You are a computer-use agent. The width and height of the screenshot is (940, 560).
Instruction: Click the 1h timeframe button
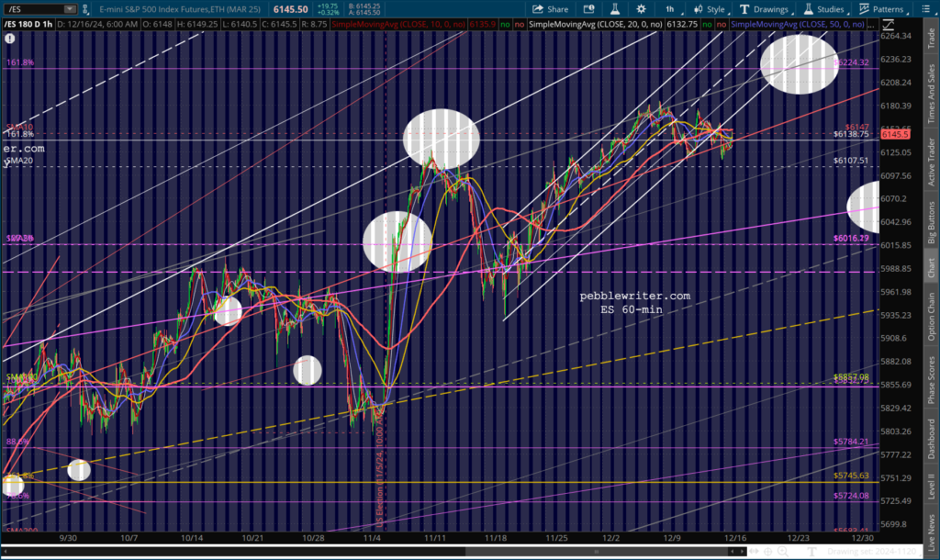pos(670,9)
